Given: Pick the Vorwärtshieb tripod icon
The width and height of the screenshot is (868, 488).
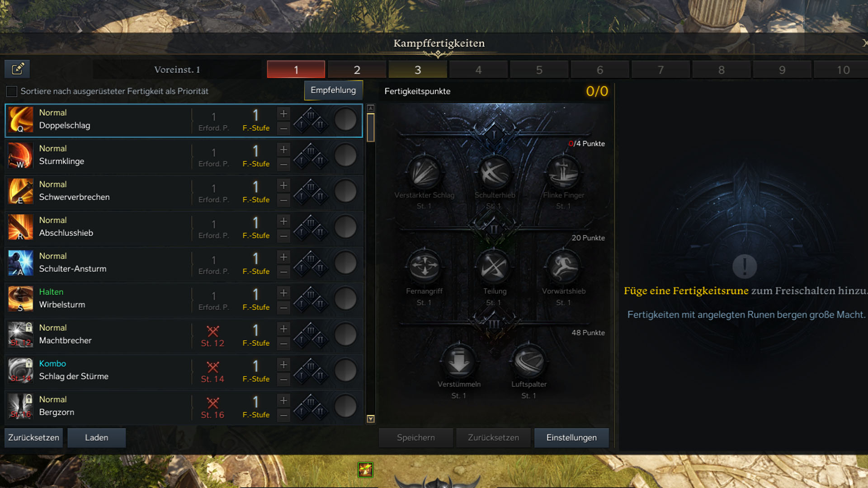Looking at the screenshot, I should click(564, 267).
